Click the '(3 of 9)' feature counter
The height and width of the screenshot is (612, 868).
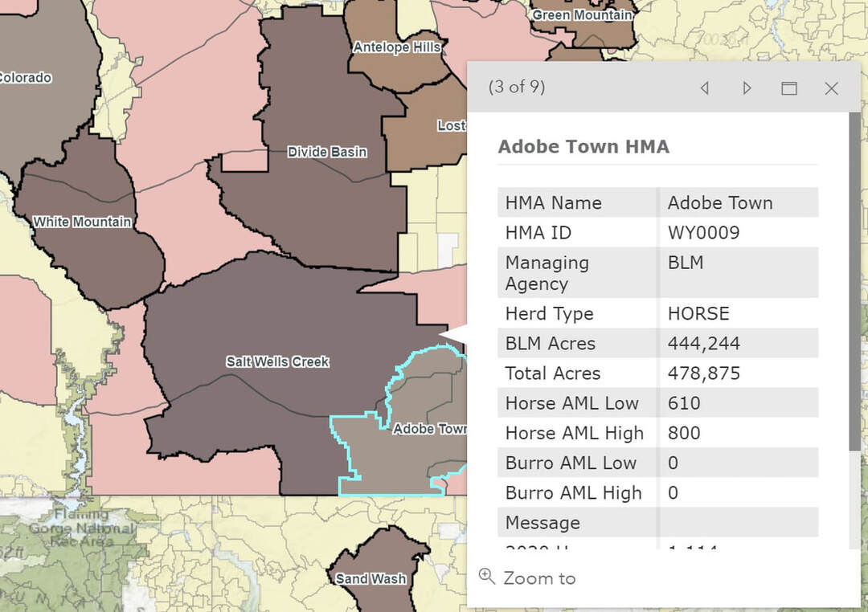pos(517,87)
